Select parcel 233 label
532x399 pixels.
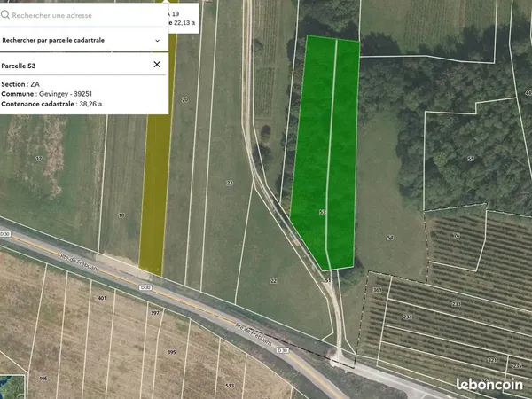pos(457,304)
